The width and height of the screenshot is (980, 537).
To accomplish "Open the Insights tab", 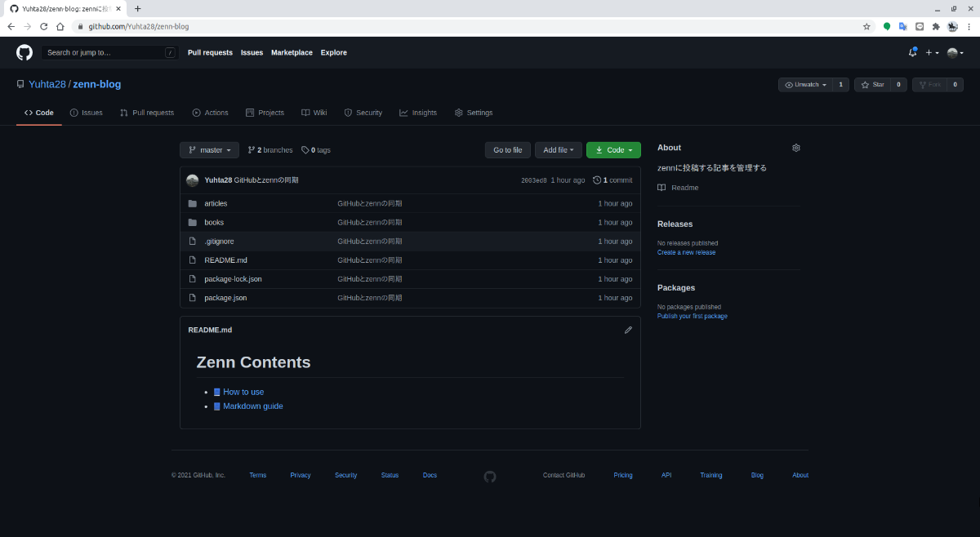I will coord(418,113).
